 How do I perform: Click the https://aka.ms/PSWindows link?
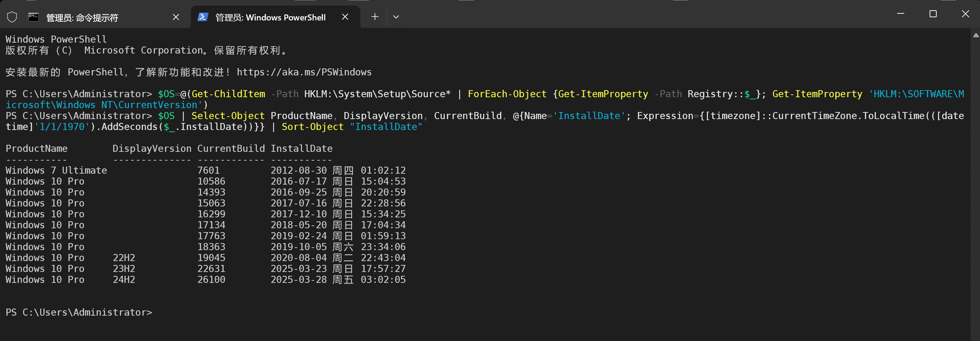[304, 72]
